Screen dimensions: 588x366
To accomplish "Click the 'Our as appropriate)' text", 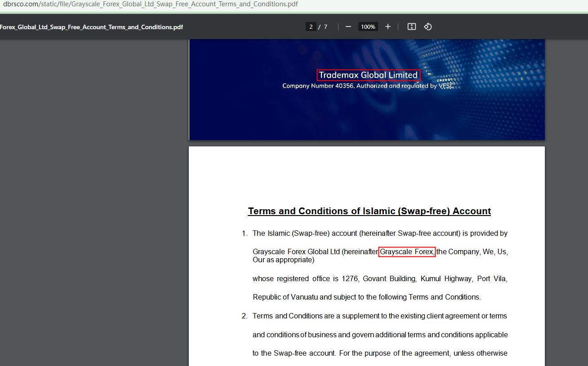I will (x=283, y=260).
